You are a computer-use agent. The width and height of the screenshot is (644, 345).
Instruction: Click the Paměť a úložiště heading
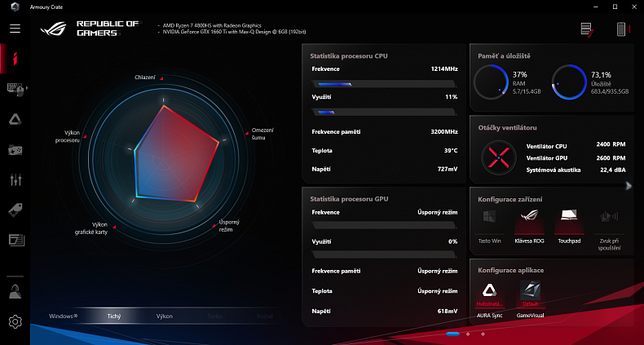coord(504,55)
